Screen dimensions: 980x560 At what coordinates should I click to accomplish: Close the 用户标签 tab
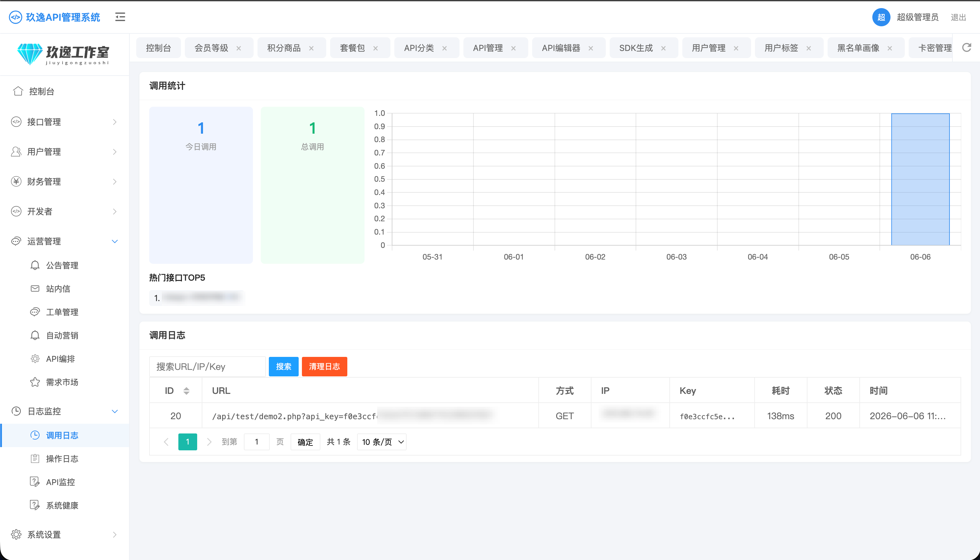(808, 48)
